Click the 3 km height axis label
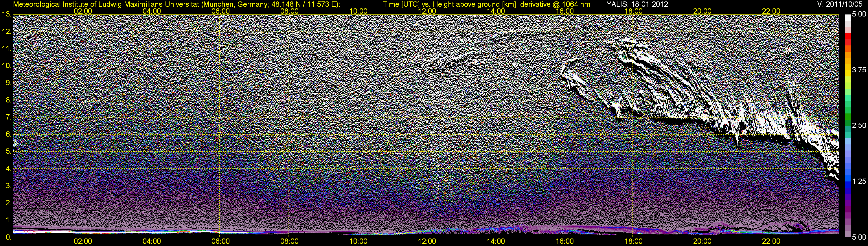Viewport: 868px width, 246px height. tap(9, 186)
